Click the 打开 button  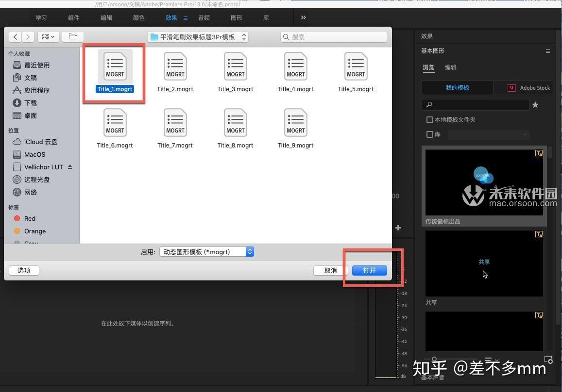369,270
